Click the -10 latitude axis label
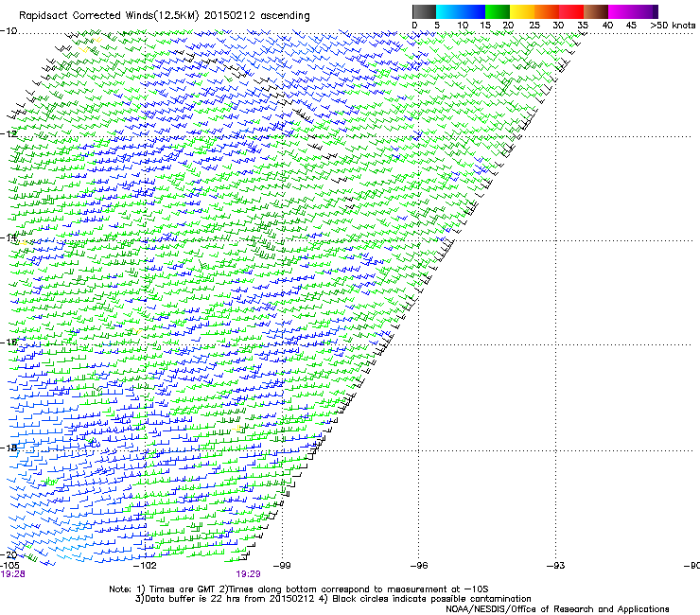This screenshot has width=700, height=615. (x=9, y=31)
